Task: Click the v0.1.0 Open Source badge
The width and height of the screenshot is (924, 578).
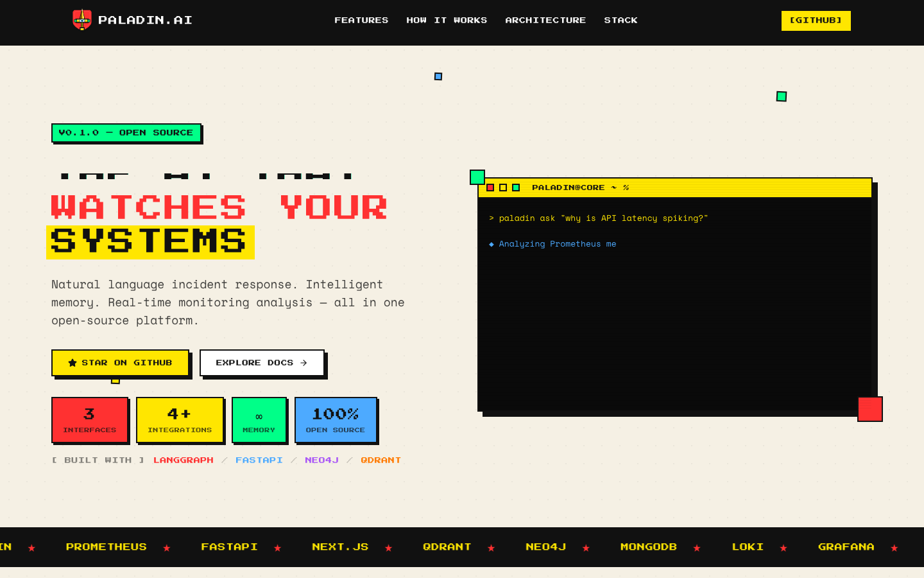Action: click(126, 133)
